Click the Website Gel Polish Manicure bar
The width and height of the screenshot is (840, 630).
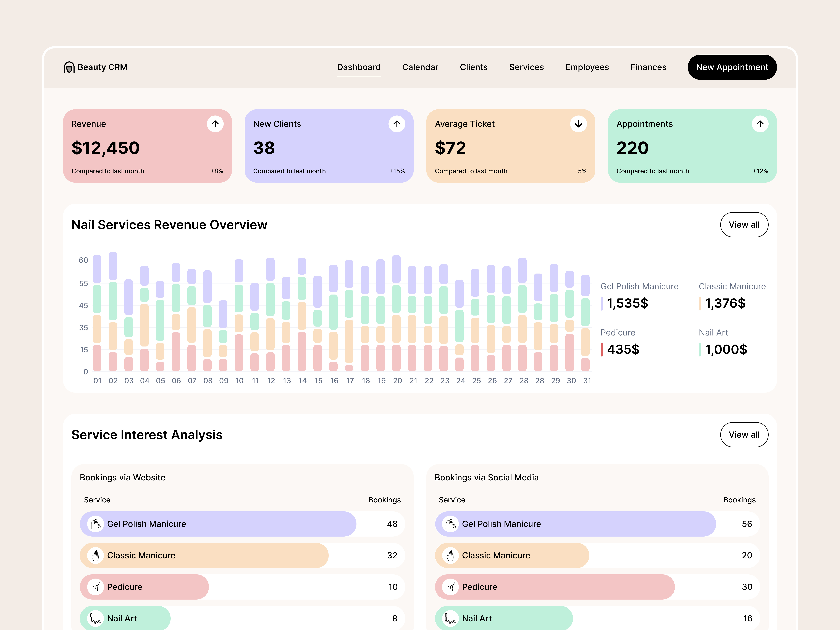218,524
